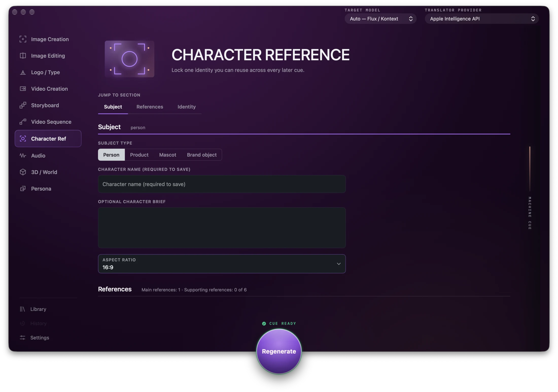
Task: Click the Optional character brief text area
Action: (x=222, y=228)
